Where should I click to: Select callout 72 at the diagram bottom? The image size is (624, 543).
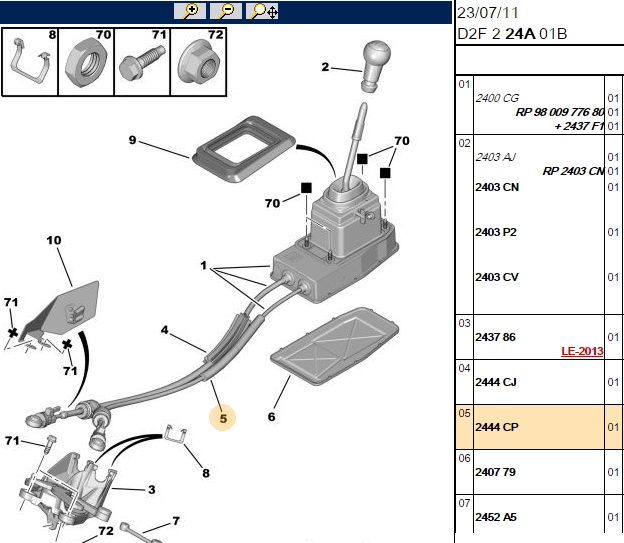tap(106, 531)
